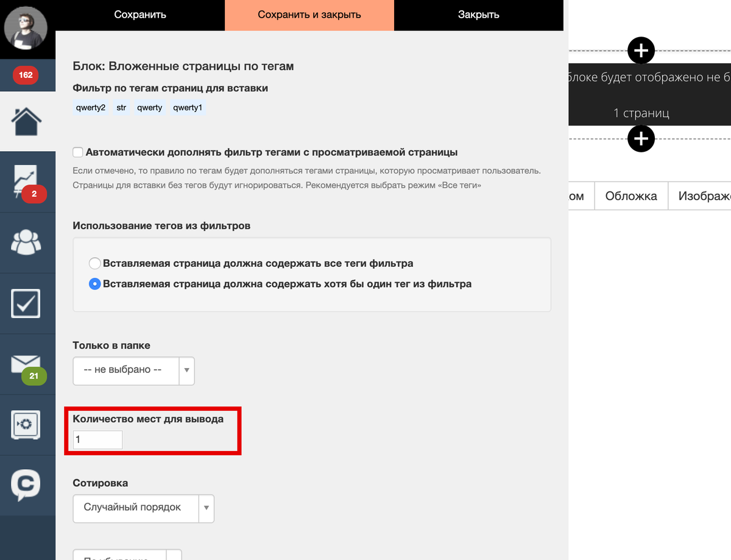Viewport: 731px width, 560px height.
Task: Open the users group icon
Action: click(x=26, y=242)
